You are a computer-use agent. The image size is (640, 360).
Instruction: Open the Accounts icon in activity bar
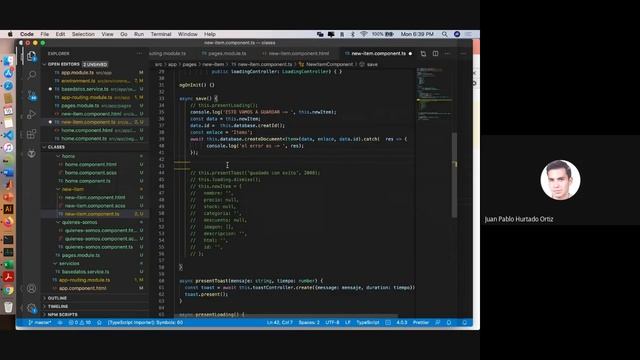(x=31, y=288)
